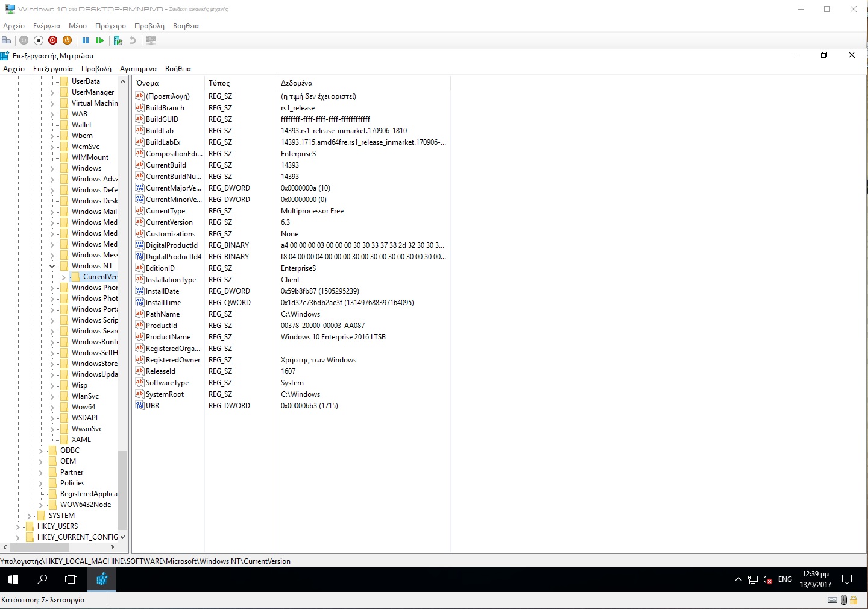Open the Αρχείο menu of Registry Editor
This screenshot has width=868, height=609.
(x=14, y=69)
